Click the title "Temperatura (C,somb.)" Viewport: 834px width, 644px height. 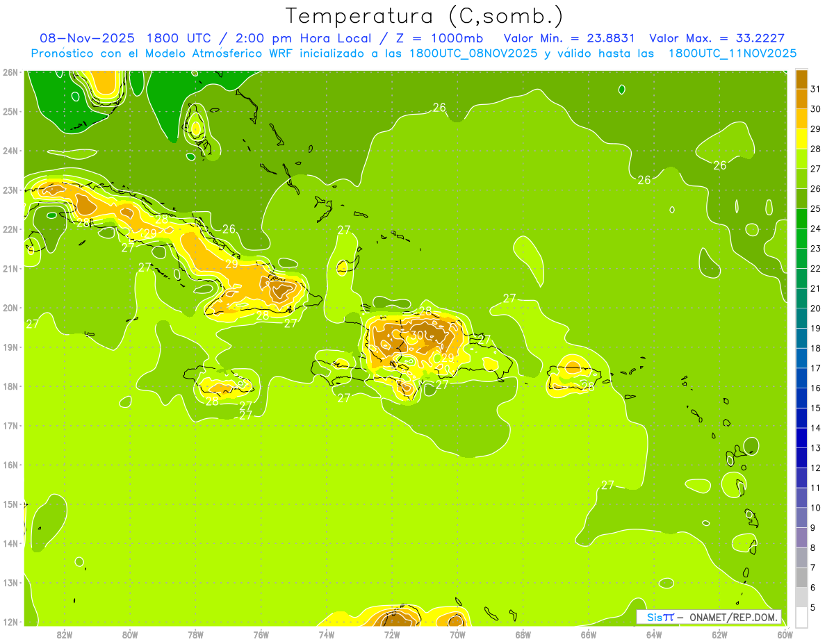[x=425, y=16]
